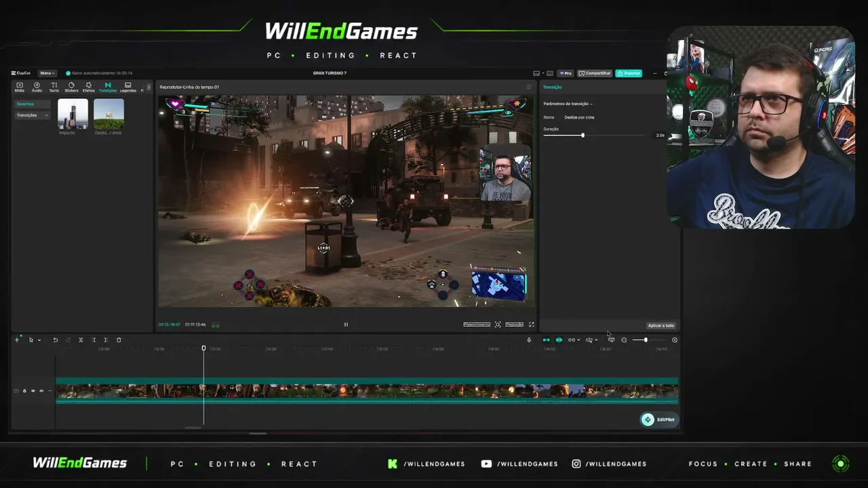Click the track cover icon

coord(16,390)
